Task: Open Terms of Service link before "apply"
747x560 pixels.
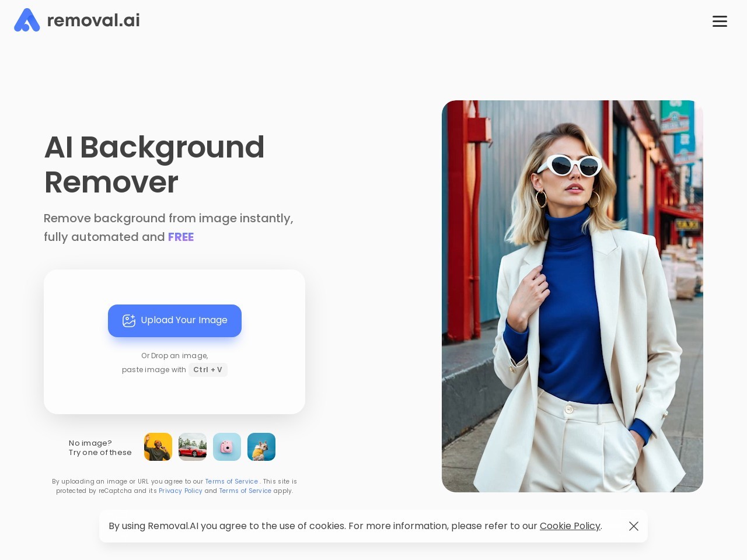Action: point(245,491)
